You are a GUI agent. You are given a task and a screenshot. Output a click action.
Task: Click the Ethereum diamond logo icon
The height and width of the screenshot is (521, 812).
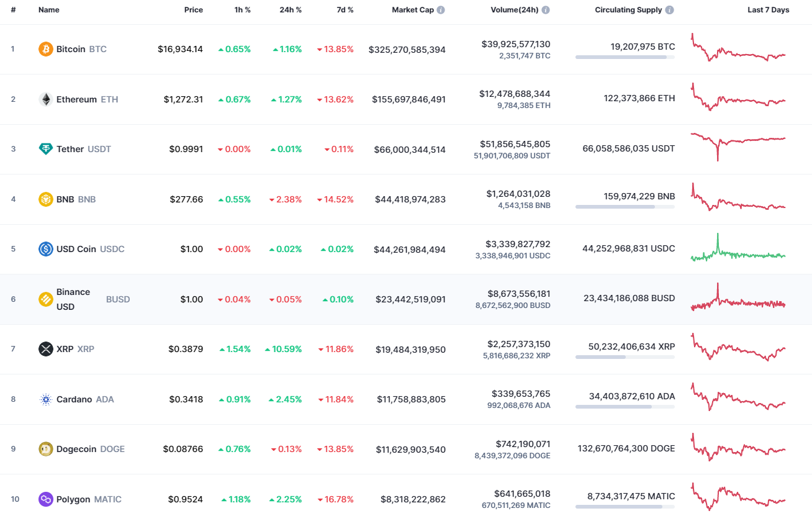(x=46, y=99)
